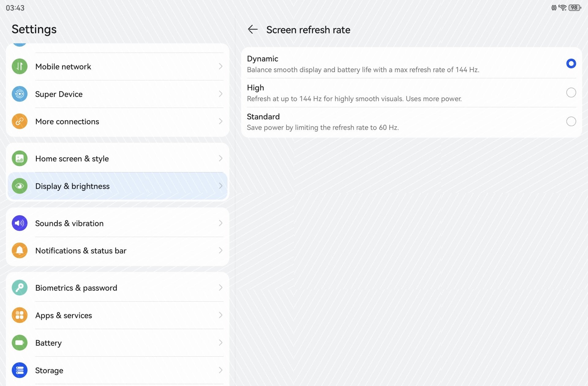Tap the 03:43 clock in status bar
Screen dimensions: 588x386
pyautogui.click(x=15, y=8)
